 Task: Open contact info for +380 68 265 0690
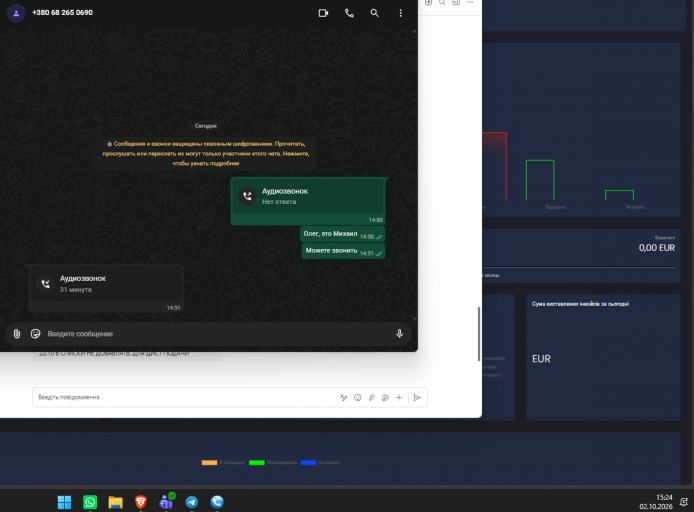click(x=62, y=13)
